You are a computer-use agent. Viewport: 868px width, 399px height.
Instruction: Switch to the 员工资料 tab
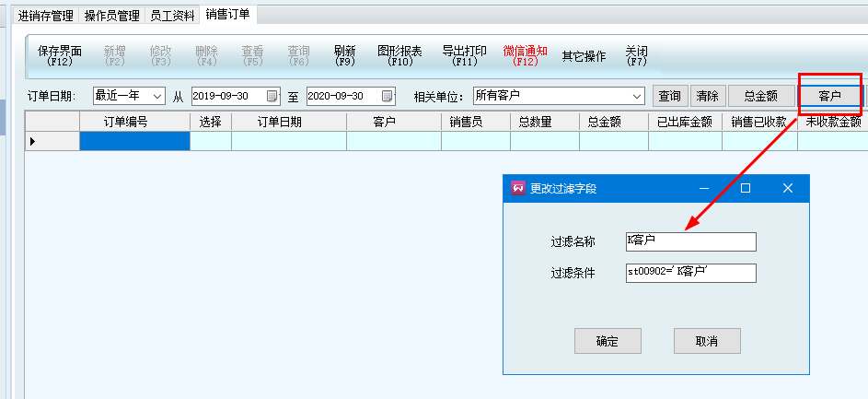(172, 16)
